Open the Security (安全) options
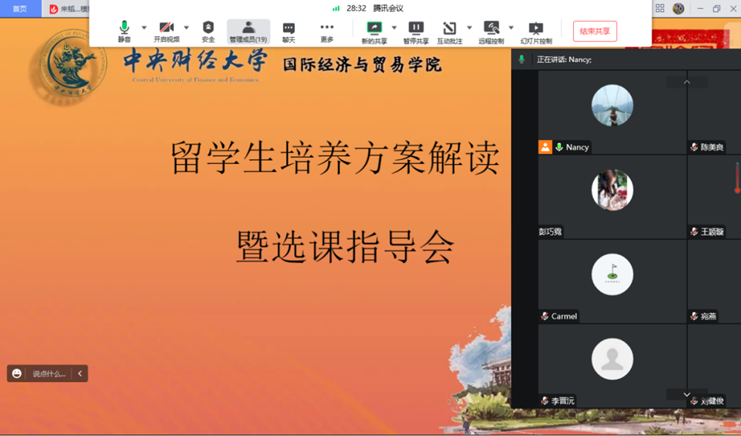The width and height of the screenshot is (741, 436). click(208, 31)
